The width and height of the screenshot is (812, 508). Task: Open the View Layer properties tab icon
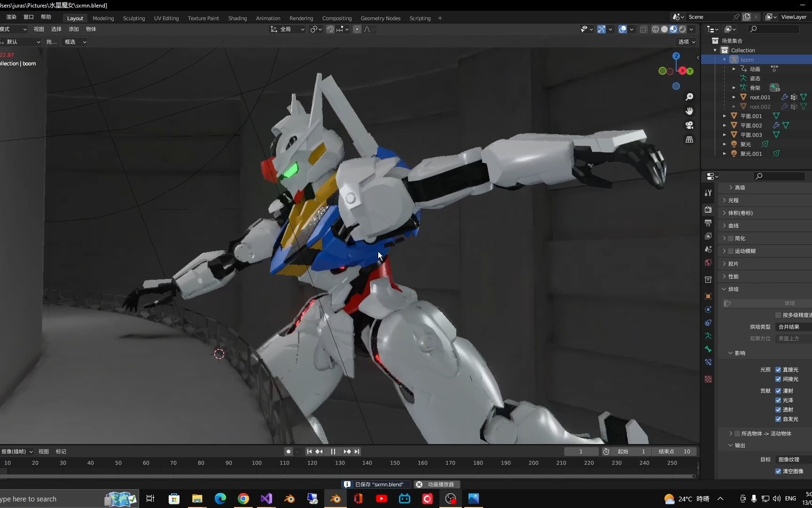[x=708, y=236]
